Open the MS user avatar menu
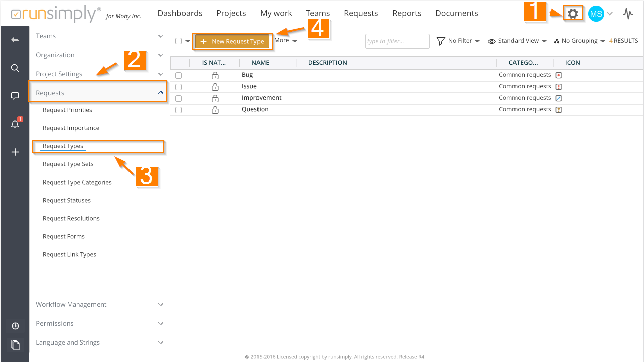Screen dimensions: 644x362 596,14
